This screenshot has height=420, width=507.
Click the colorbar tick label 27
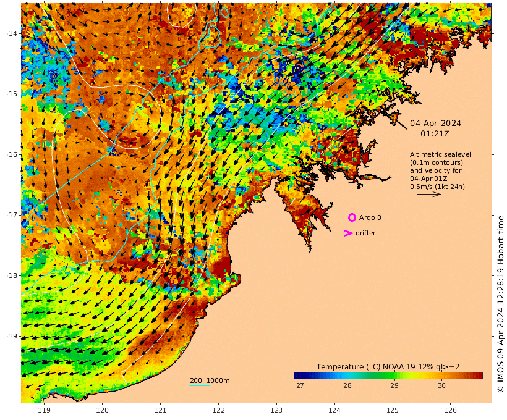tap(300, 385)
